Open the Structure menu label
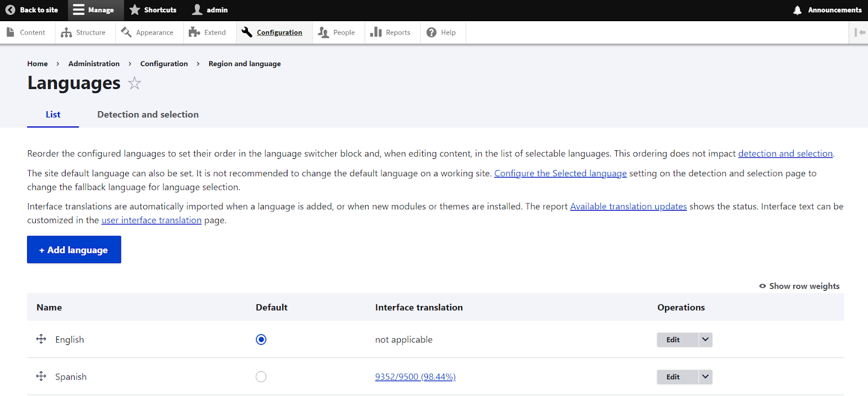Viewport: 868px width, 396px height. (x=91, y=33)
